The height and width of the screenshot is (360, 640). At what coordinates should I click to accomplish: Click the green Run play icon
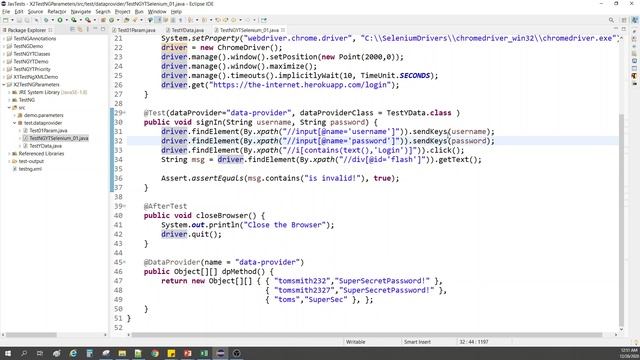tap(60, 20)
